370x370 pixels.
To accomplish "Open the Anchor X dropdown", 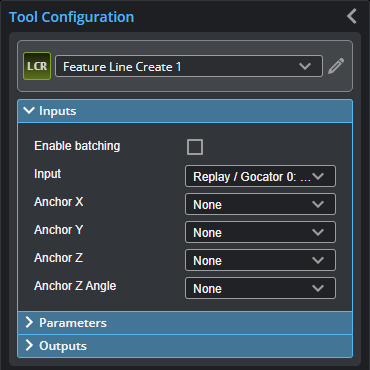I will [260, 204].
